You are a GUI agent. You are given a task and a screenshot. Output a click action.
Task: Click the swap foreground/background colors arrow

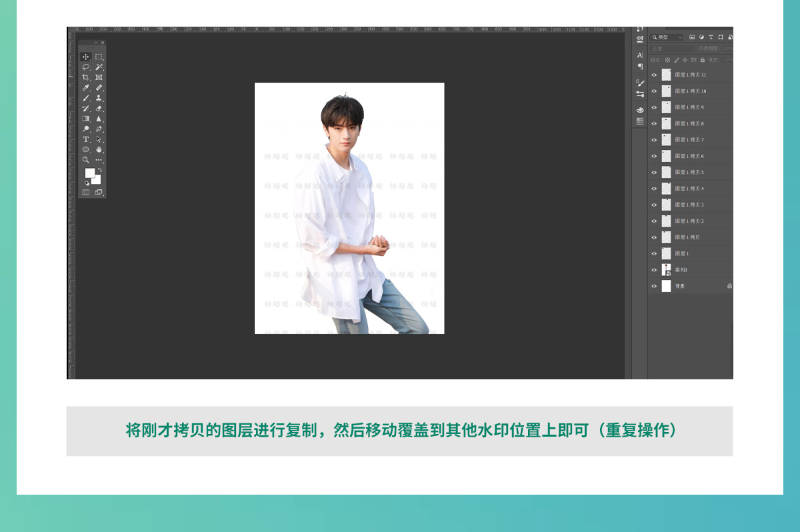point(99,170)
